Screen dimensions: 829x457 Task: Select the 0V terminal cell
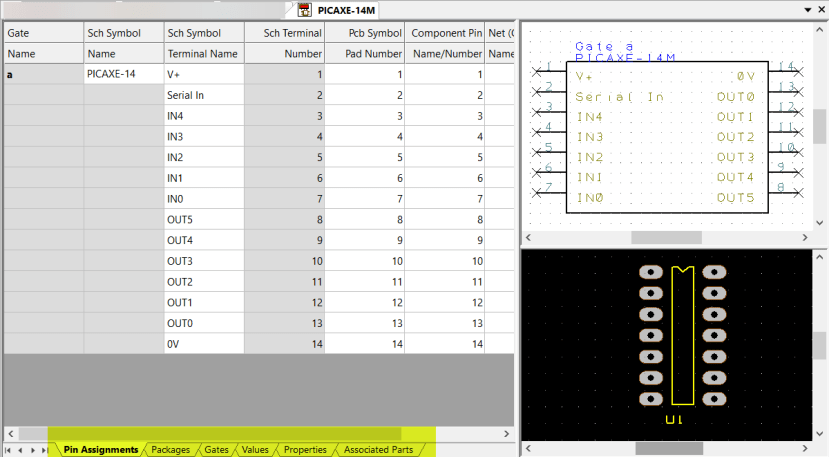(204, 344)
